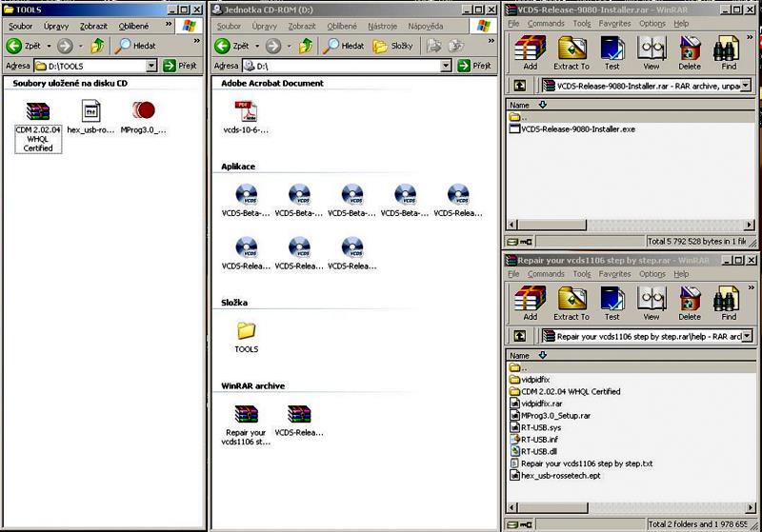Click Zpět back arrow in TOOLS window
The image size is (762, 532).
24,46
